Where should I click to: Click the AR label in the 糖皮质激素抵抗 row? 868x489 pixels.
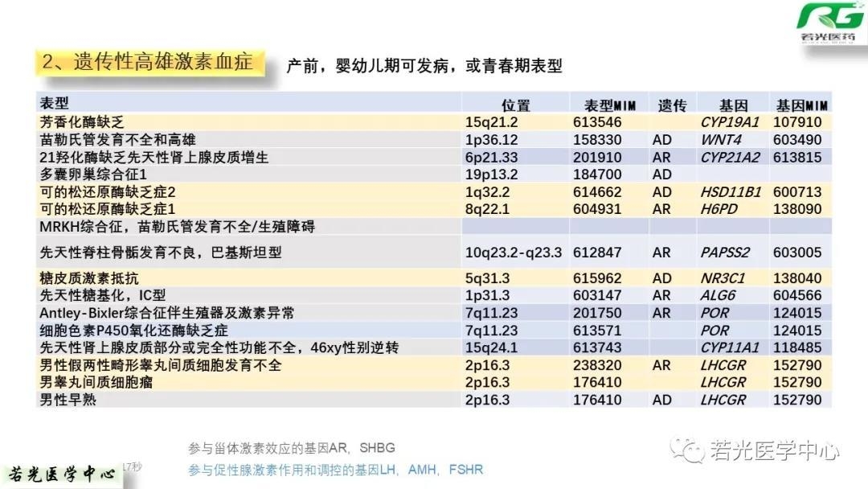point(661,277)
